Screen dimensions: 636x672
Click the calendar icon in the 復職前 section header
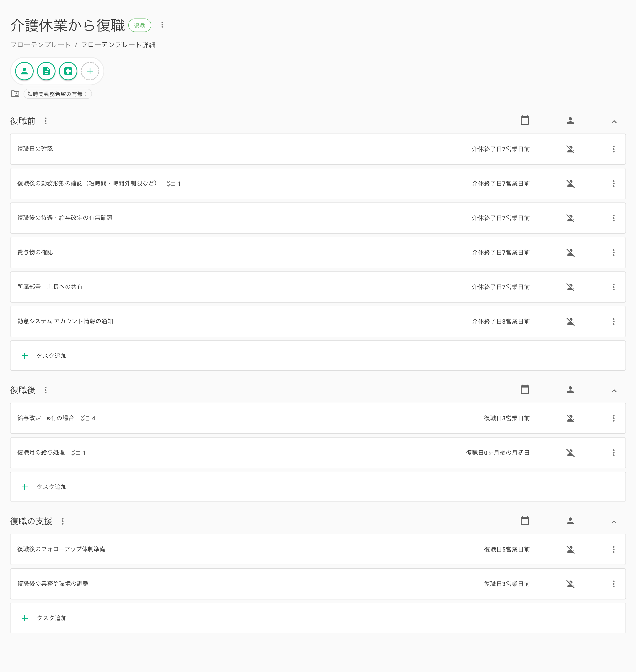pos(525,120)
